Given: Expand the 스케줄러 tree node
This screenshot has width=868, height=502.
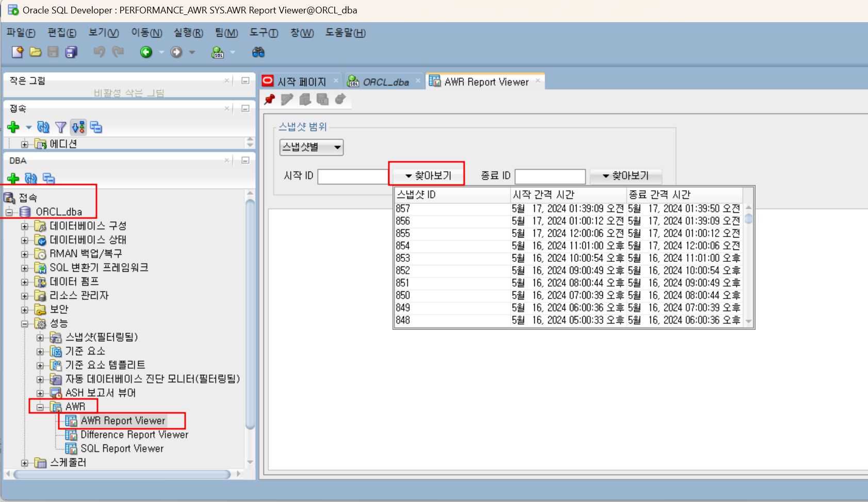Looking at the screenshot, I should [24, 463].
